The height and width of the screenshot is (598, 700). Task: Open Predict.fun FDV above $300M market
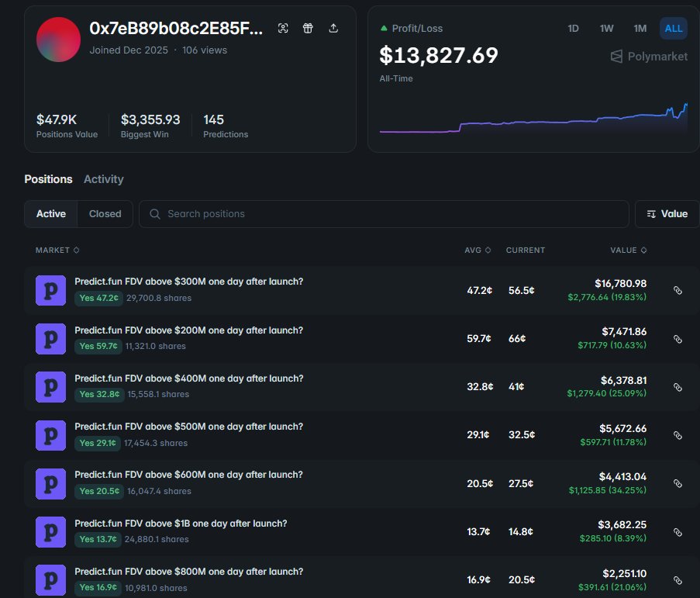[189, 282]
